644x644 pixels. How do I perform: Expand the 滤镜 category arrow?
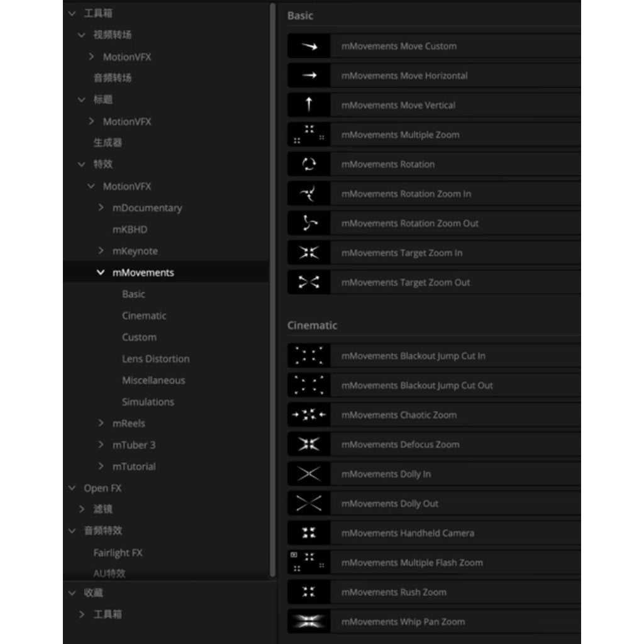(x=82, y=509)
